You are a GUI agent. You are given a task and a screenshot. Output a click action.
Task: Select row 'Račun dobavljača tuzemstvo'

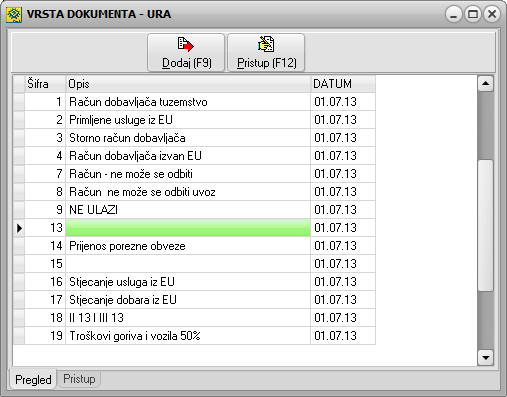[x=194, y=102]
